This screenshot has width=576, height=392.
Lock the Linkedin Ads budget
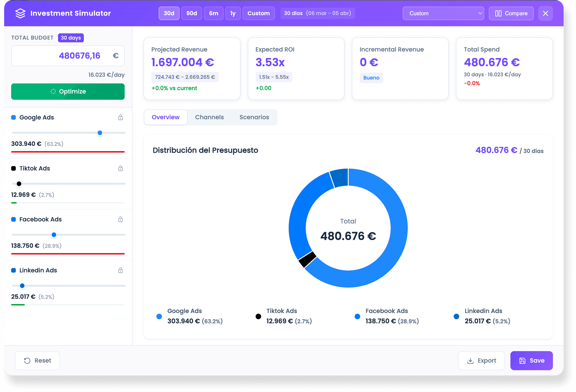click(120, 270)
